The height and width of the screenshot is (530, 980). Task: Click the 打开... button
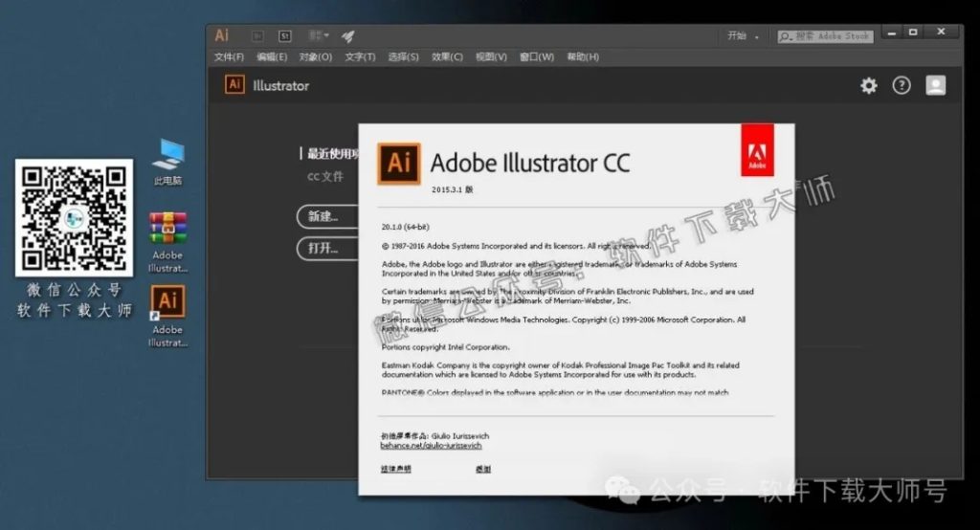point(328,248)
